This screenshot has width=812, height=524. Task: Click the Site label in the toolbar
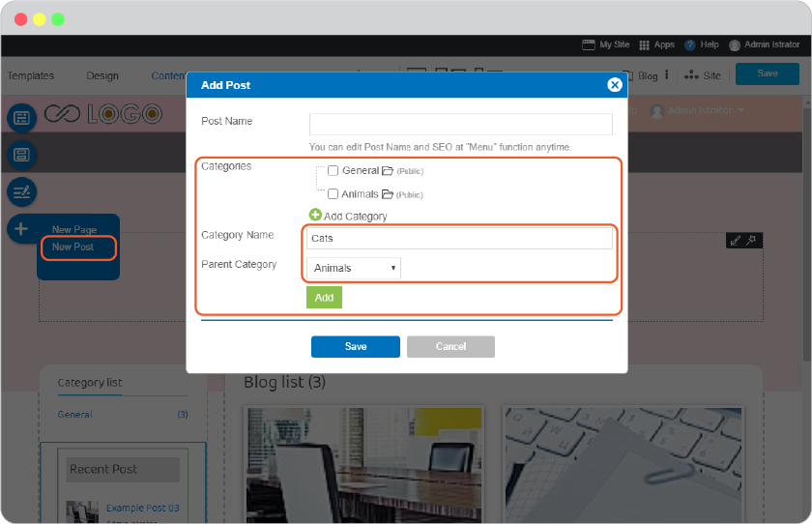pyautogui.click(x=711, y=75)
